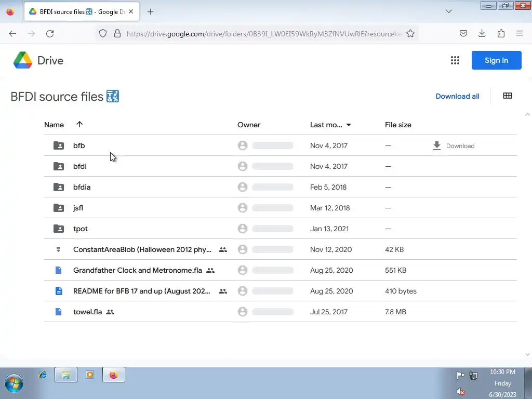Open a new browser tab

150,12
